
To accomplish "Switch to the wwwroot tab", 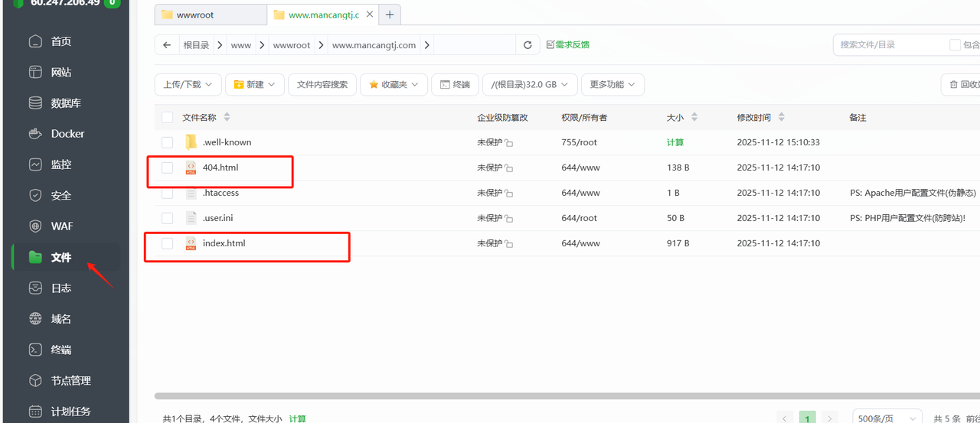I will click(210, 15).
